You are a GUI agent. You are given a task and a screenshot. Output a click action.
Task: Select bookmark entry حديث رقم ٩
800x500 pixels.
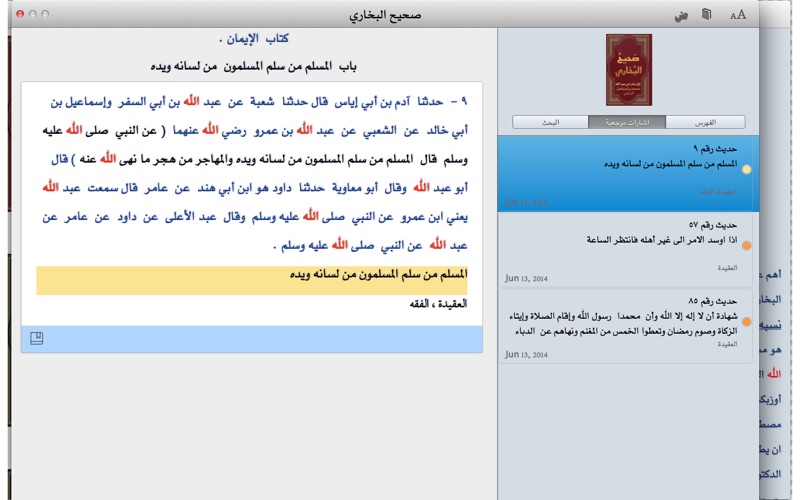pyautogui.click(x=628, y=173)
